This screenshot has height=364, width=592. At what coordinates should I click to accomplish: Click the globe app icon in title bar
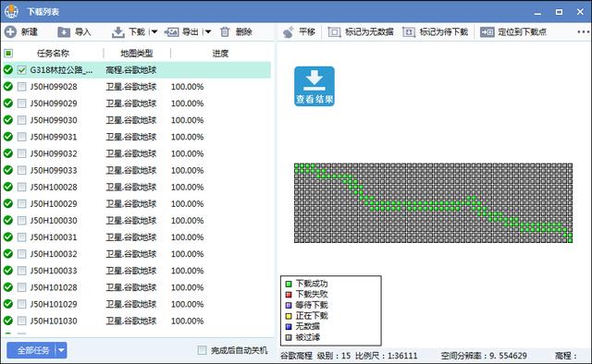(11, 11)
